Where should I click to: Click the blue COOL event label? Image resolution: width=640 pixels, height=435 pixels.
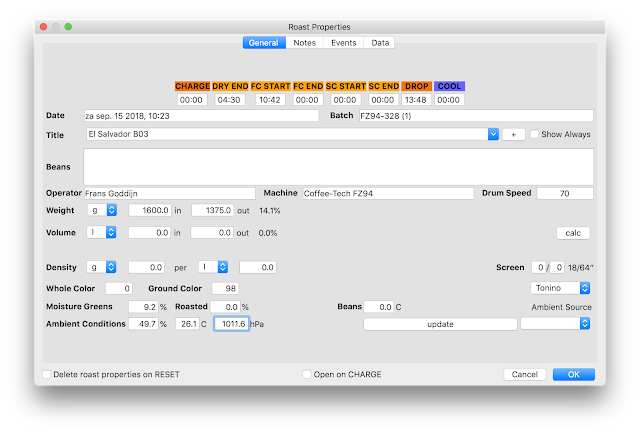tap(449, 86)
